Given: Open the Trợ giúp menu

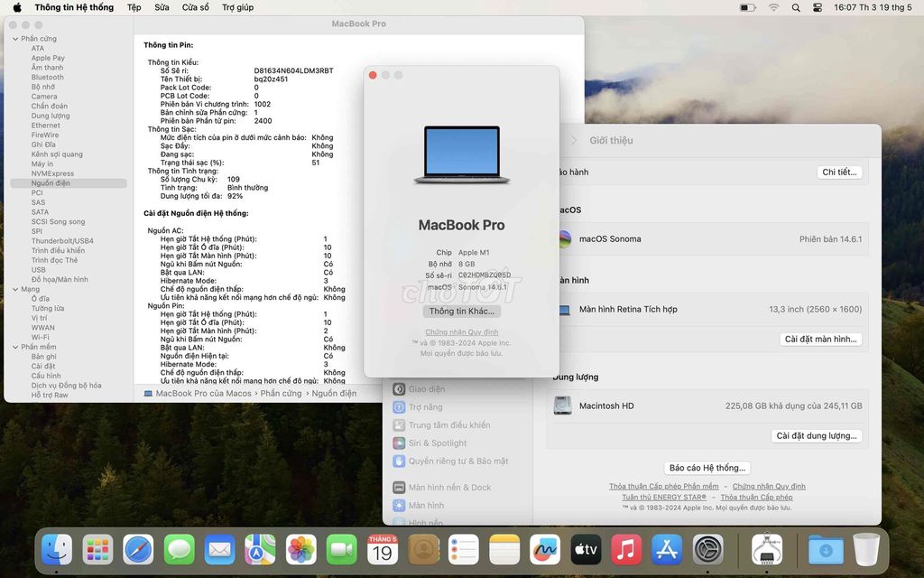Looking at the screenshot, I should coord(238,7).
